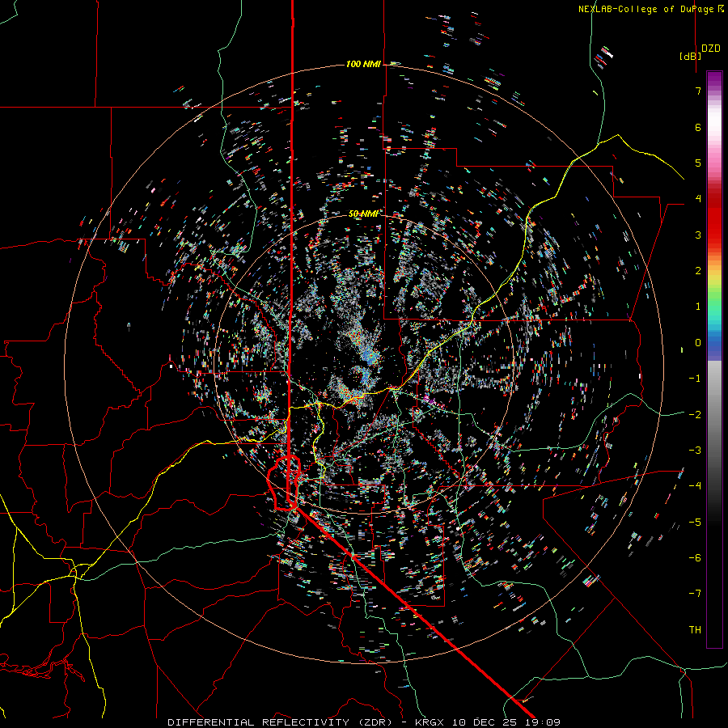Viewport: 728px width, 728px height.
Task: Click the 50 NMI range ring label
Action: pos(363,214)
